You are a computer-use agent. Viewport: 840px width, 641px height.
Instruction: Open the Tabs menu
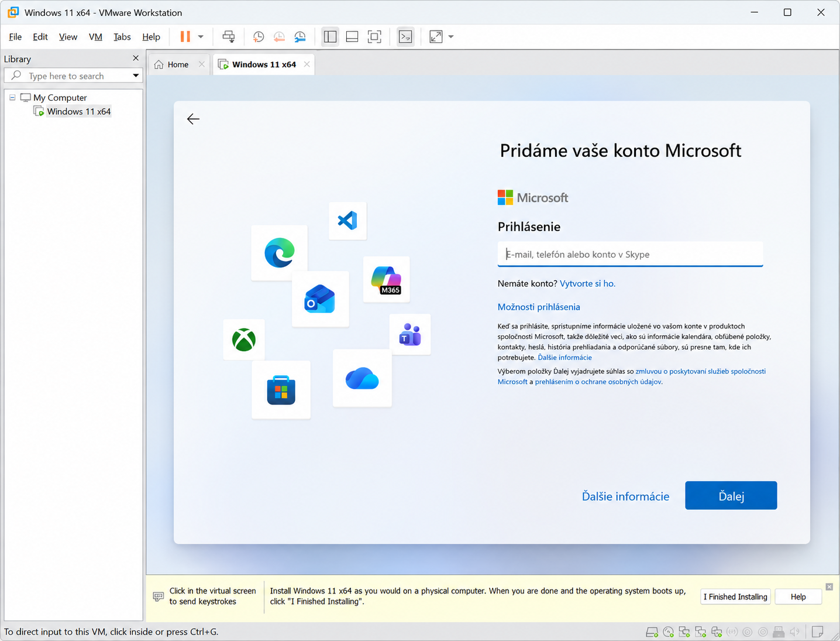[x=122, y=37]
